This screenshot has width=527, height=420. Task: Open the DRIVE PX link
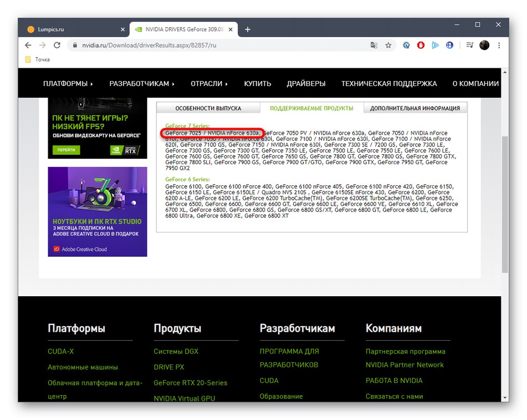pos(169,367)
